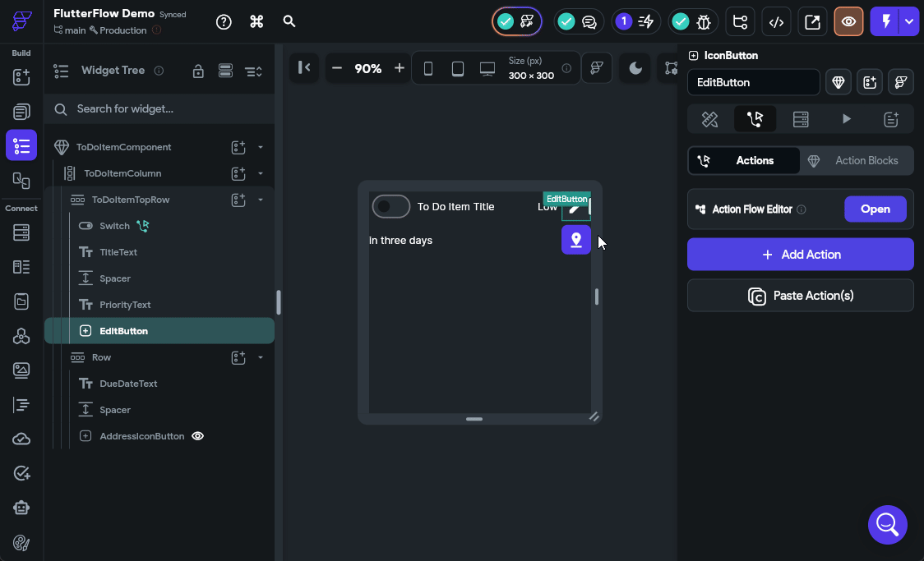Toggle the switch in canvas preview
The width and height of the screenshot is (924, 561).
point(391,207)
